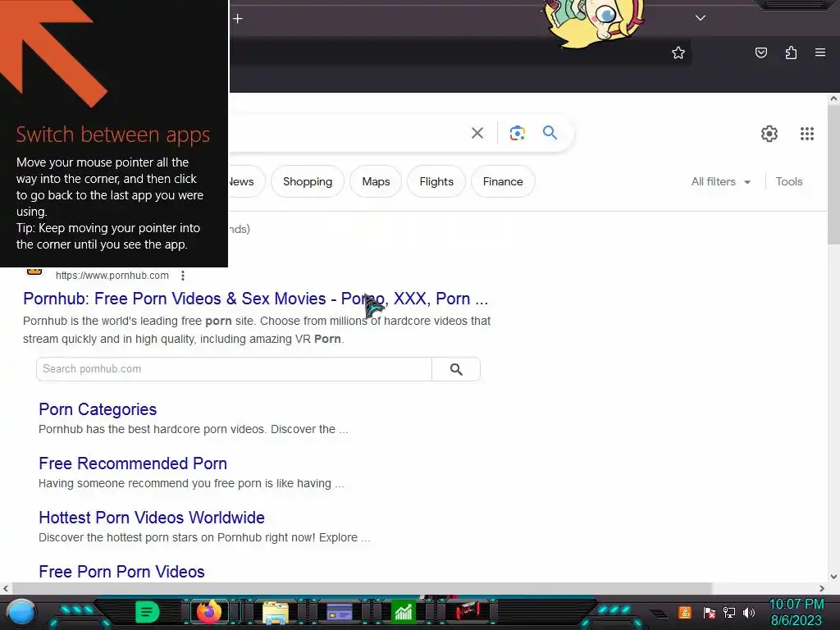
Task: Search by image with Google Lens icon
Action: point(517,133)
